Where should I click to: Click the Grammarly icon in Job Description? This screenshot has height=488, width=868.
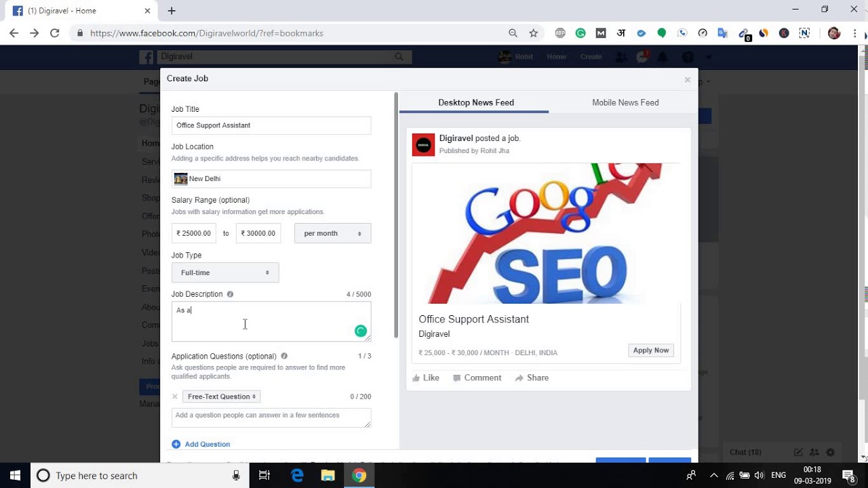click(361, 331)
